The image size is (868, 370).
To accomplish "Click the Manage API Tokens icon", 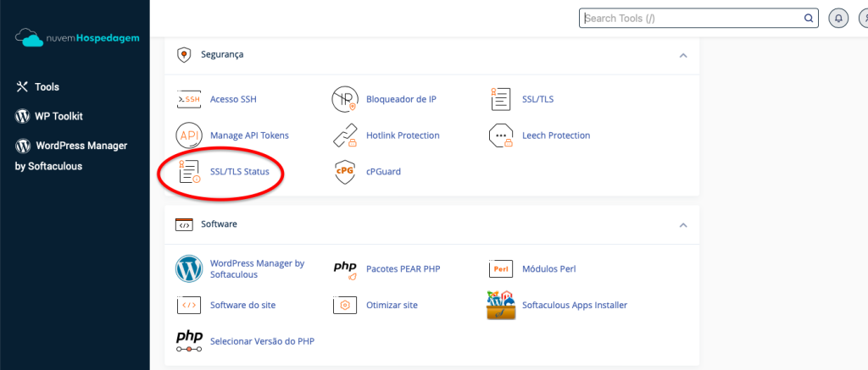I will (x=189, y=135).
